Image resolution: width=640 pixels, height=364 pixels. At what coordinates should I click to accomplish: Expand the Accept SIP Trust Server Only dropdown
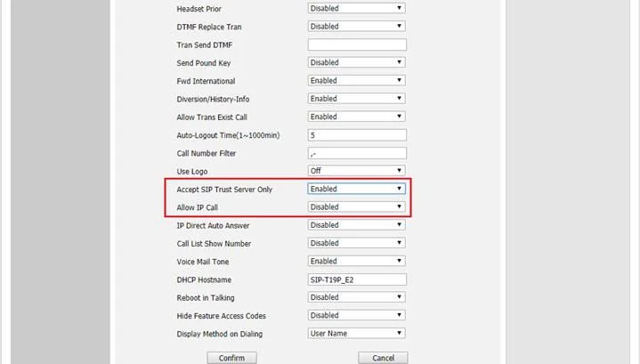[356, 189]
